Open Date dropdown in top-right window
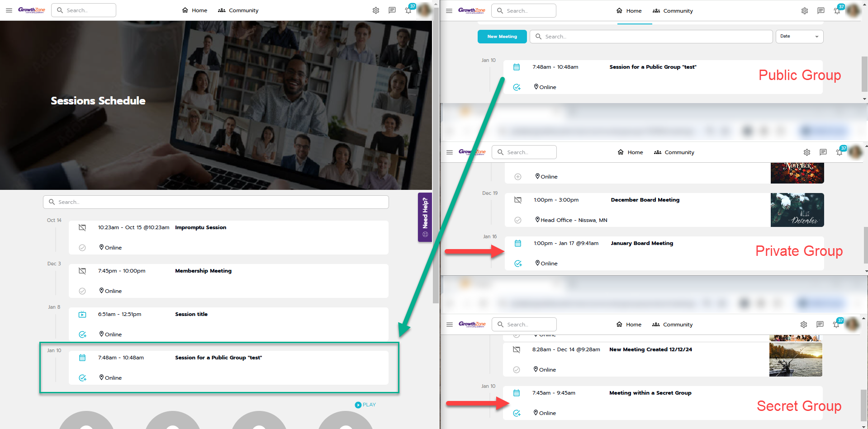Screen dimensions: 868x429 (x=799, y=36)
